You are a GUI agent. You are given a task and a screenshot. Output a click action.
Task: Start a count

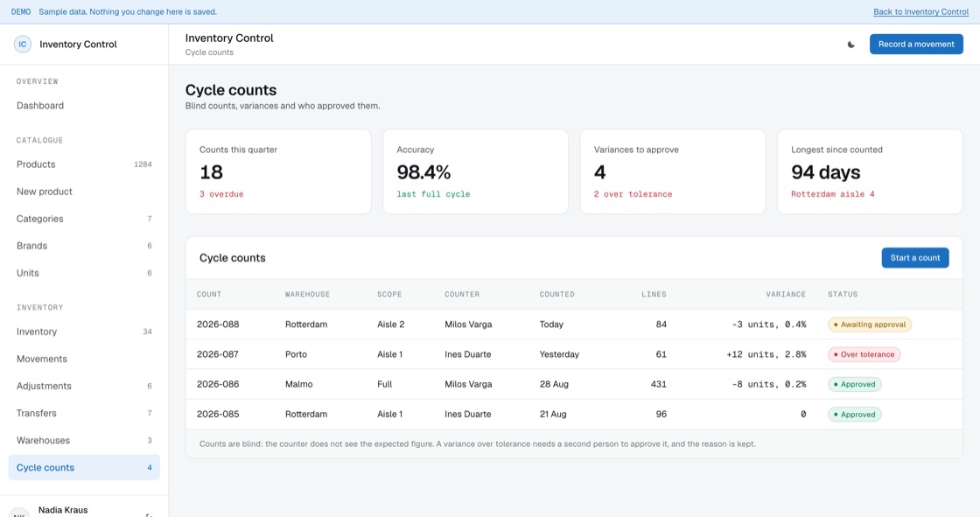(x=915, y=257)
